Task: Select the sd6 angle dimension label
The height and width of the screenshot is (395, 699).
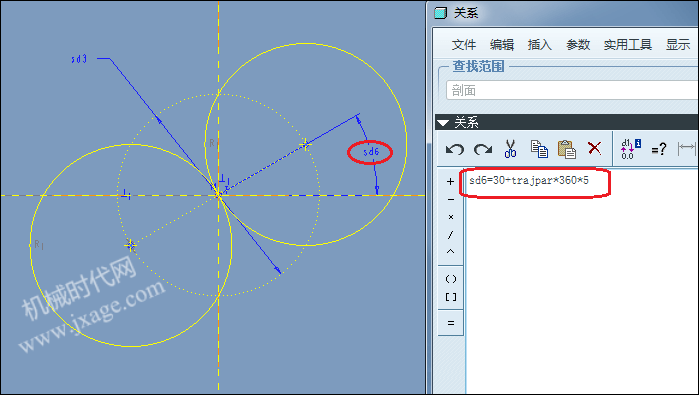Action: point(371,152)
